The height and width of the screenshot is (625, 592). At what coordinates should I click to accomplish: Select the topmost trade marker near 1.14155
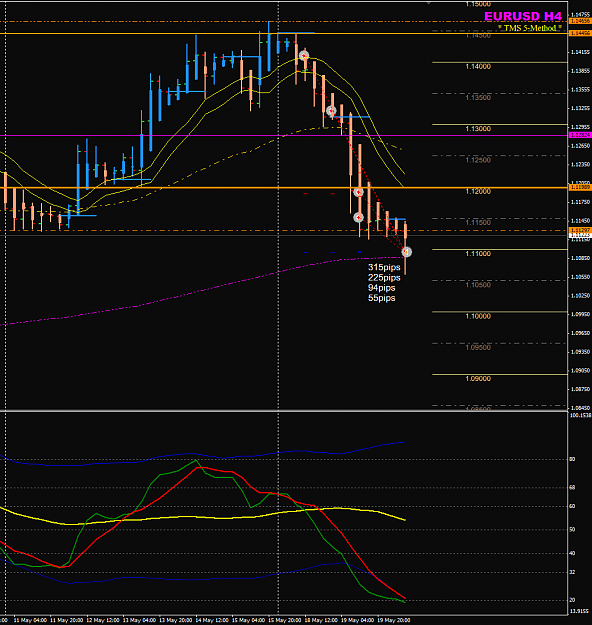pos(304,55)
